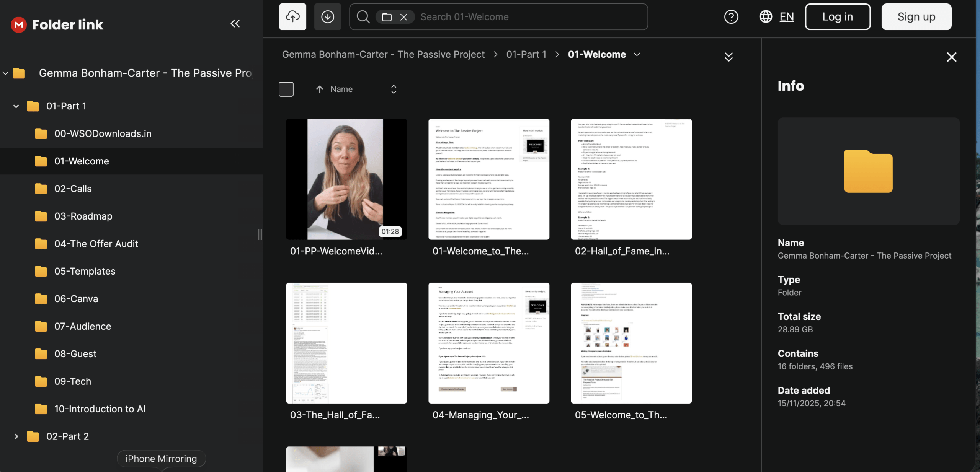Click the Sign up button
This screenshot has height=472, width=980.
(916, 17)
